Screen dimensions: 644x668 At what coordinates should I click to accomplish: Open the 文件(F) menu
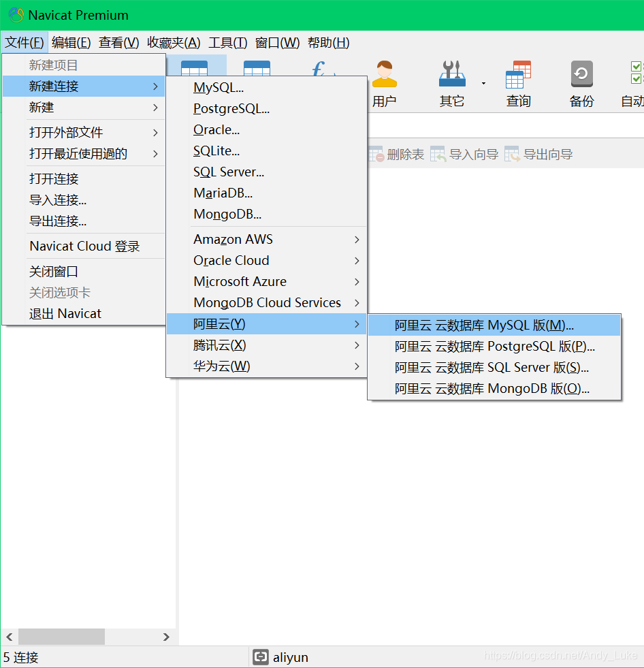tap(25, 43)
